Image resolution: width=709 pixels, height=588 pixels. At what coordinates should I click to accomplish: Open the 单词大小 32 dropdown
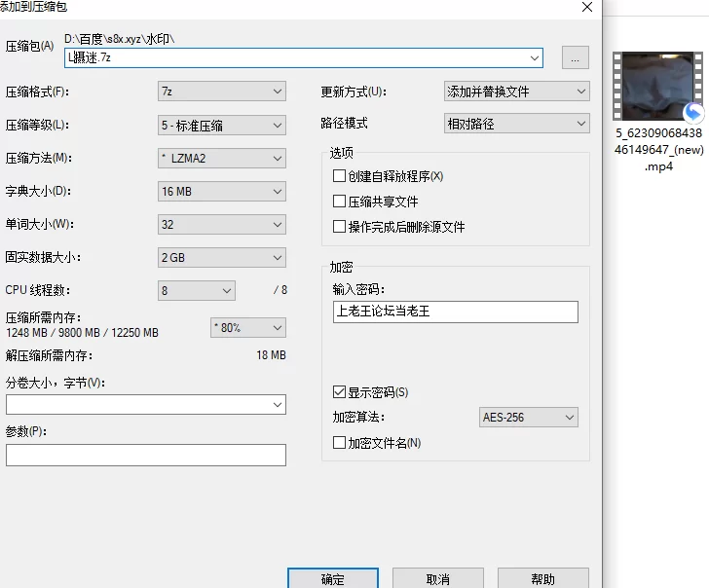[x=222, y=225]
